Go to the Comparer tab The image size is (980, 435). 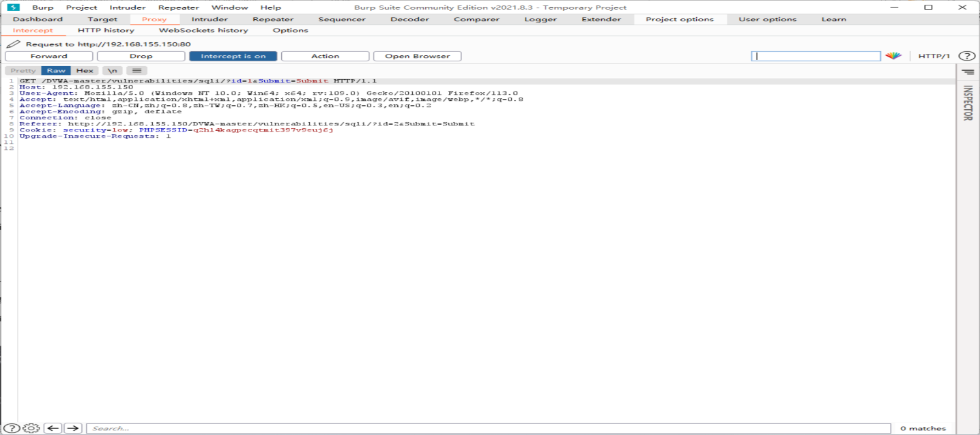(476, 19)
